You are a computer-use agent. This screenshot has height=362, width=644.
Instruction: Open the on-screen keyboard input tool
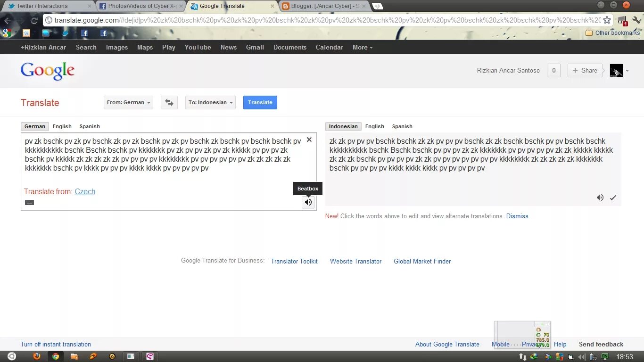pyautogui.click(x=29, y=203)
